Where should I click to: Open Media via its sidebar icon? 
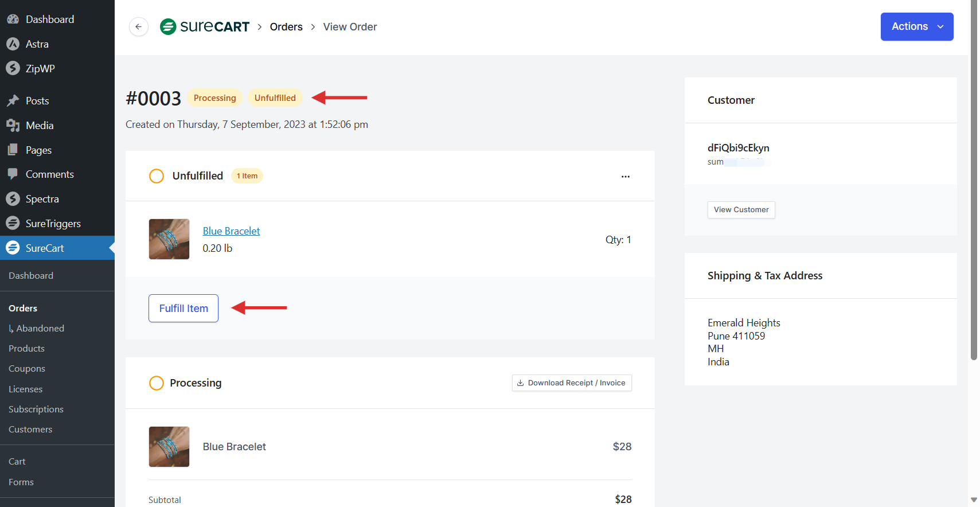click(13, 126)
